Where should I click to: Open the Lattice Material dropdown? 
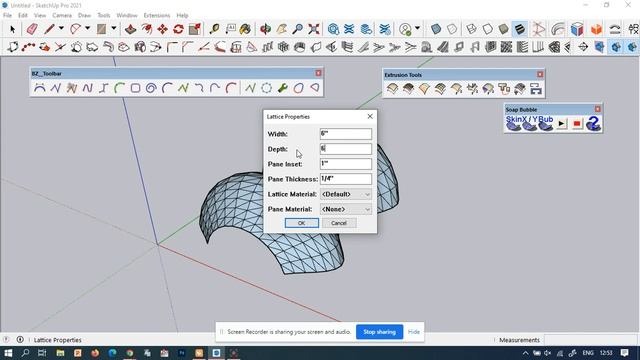point(346,194)
